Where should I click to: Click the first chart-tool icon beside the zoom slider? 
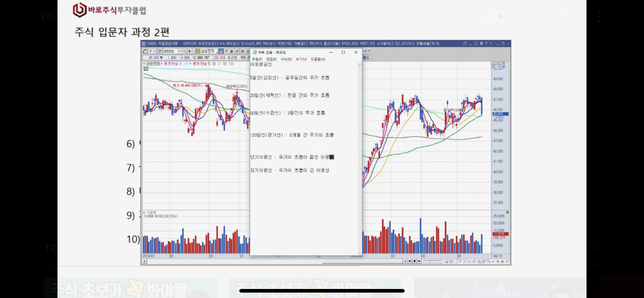[x=446, y=261]
